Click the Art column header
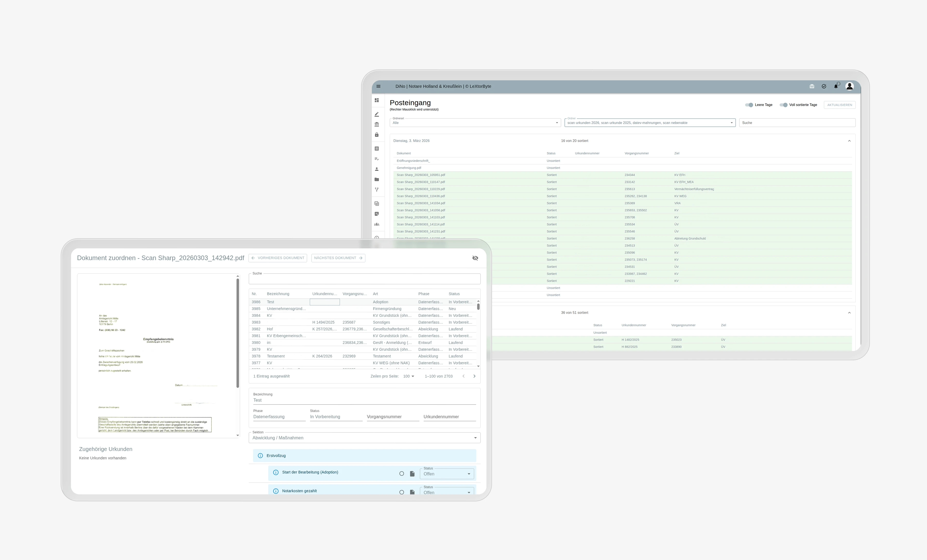927x560 pixels. (x=375, y=294)
